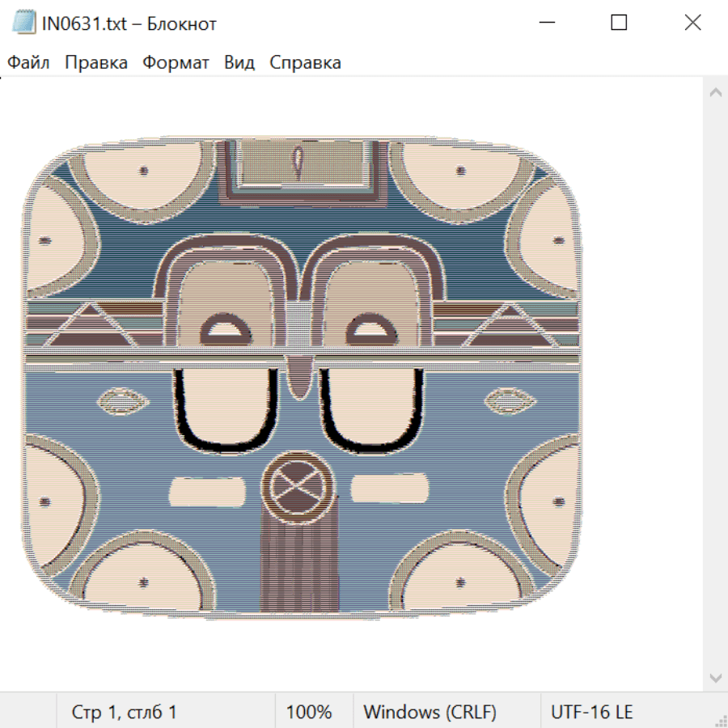This screenshot has height=728, width=728.
Task: Click the Notepad icon in the title bar
Action: click(24, 23)
